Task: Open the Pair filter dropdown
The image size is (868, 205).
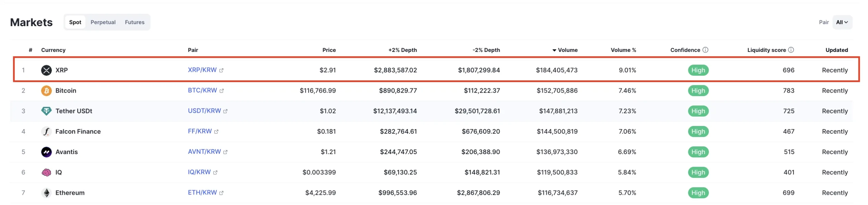Action: (842, 22)
